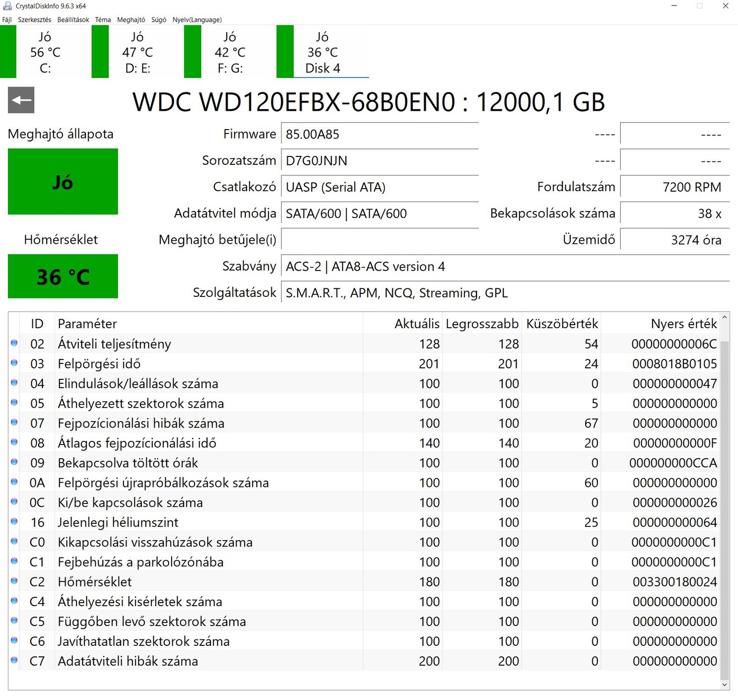Click the Legrosszabb column header
Screen dimensions: 738x700
(x=482, y=324)
